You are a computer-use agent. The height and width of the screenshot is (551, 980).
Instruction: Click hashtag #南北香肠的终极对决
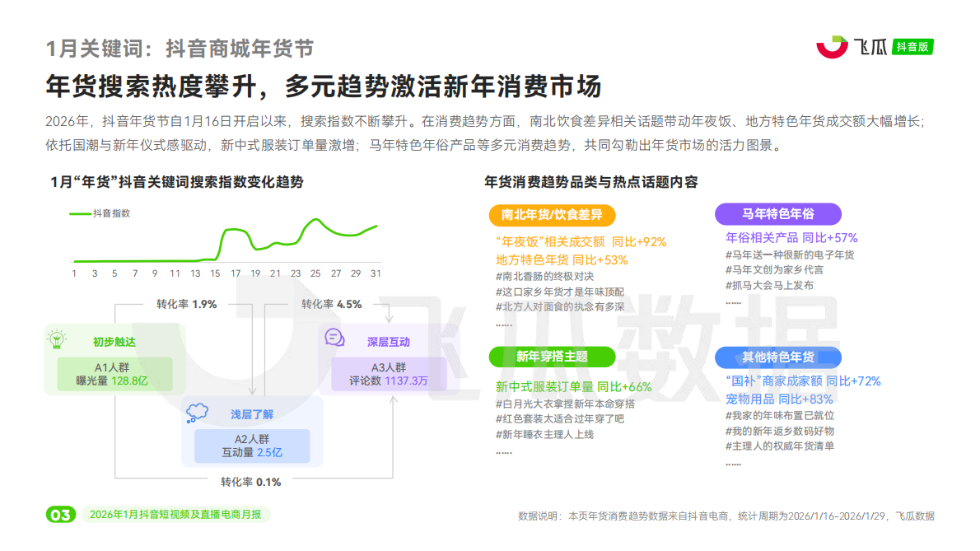[544, 276]
